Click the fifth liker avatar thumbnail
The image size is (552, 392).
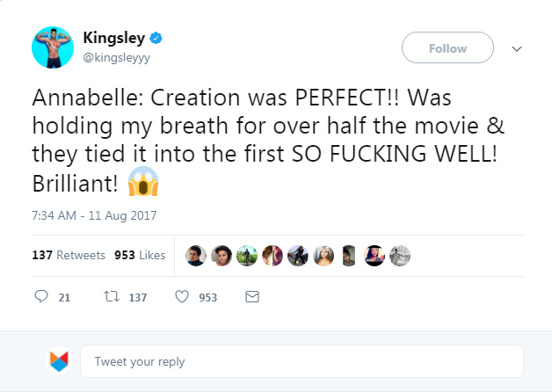pos(298,255)
